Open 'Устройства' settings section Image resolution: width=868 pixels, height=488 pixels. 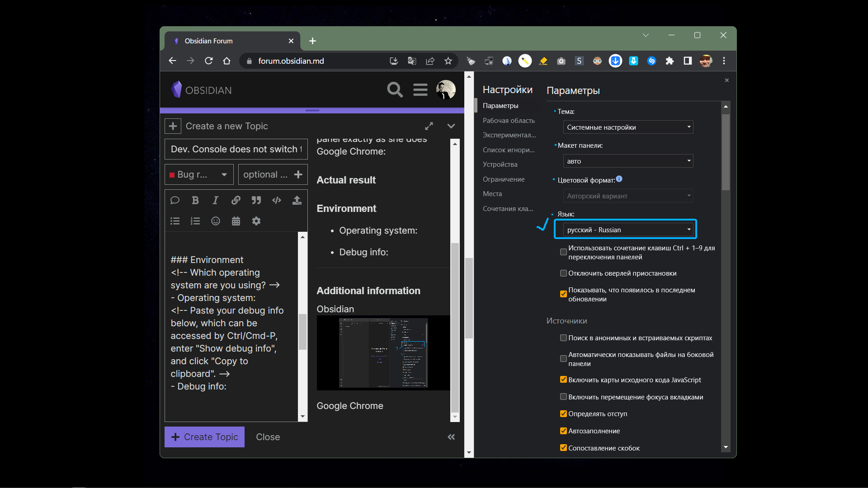pos(500,164)
